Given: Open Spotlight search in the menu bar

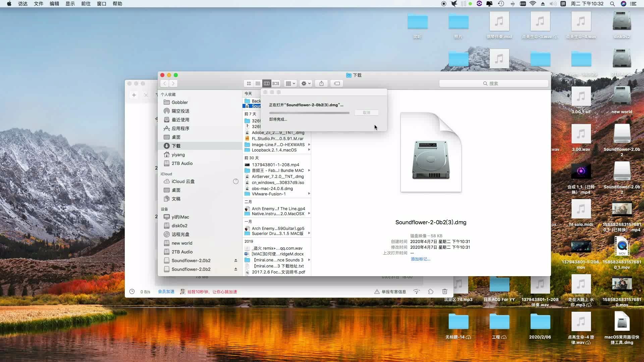Looking at the screenshot, I should (x=612, y=4).
